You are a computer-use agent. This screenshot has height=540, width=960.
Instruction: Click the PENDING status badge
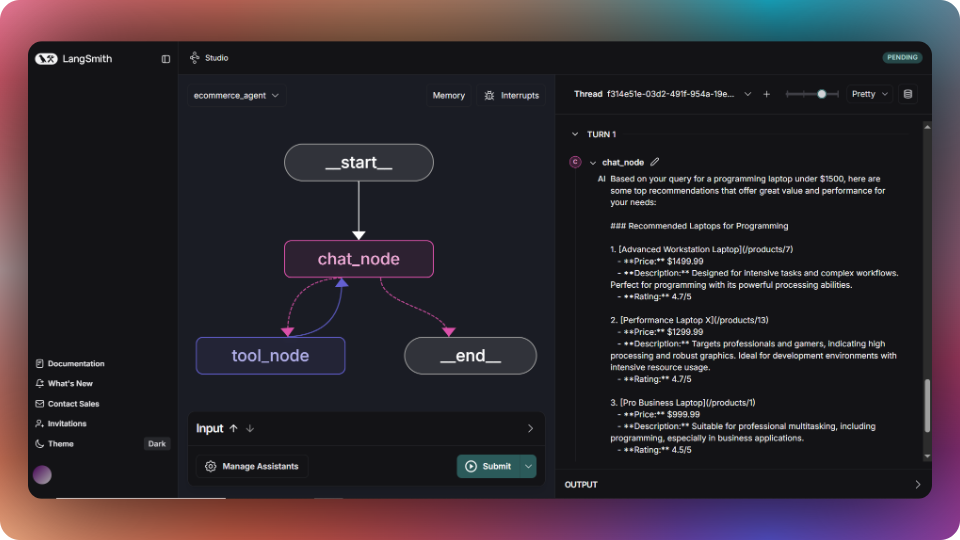[x=902, y=58]
